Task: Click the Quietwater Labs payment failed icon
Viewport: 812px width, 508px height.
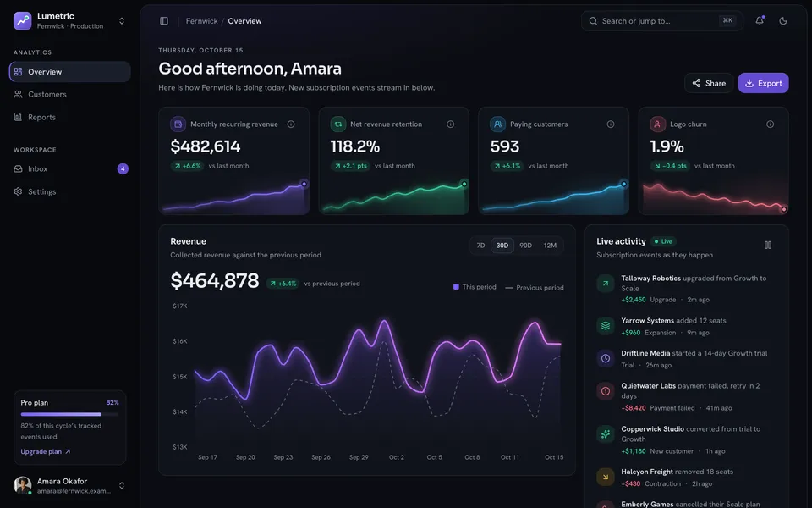Action: [606, 391]
